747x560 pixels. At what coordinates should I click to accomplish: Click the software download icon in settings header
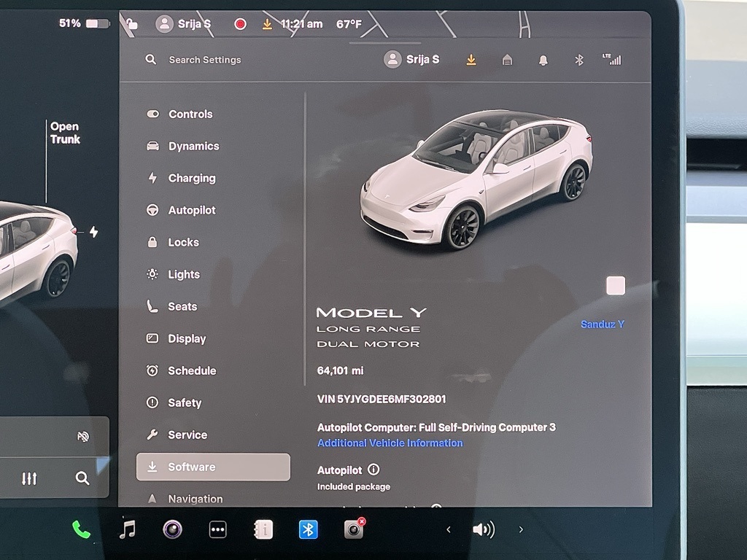coord(471,60)
